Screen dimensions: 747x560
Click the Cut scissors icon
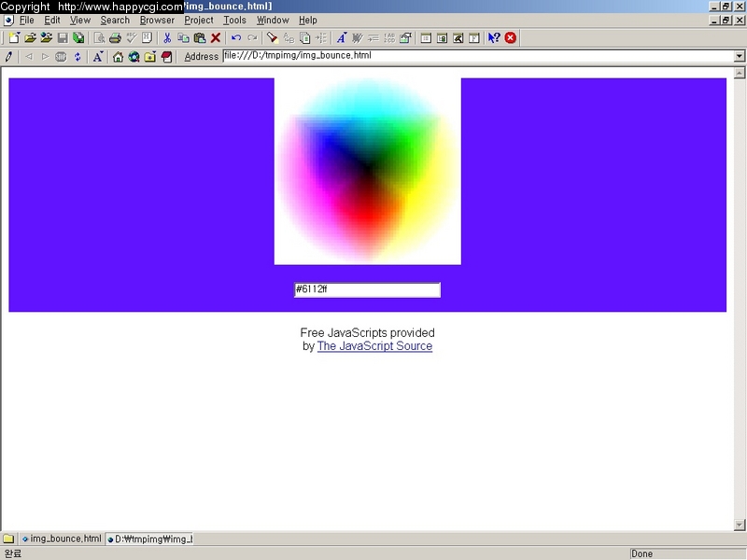tap(167, 37)
